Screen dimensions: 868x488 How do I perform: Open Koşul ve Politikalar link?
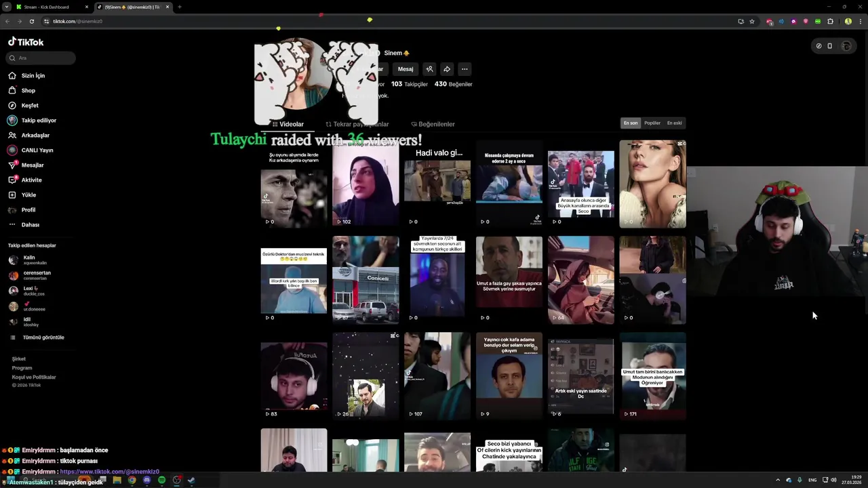tap(34, 378)
